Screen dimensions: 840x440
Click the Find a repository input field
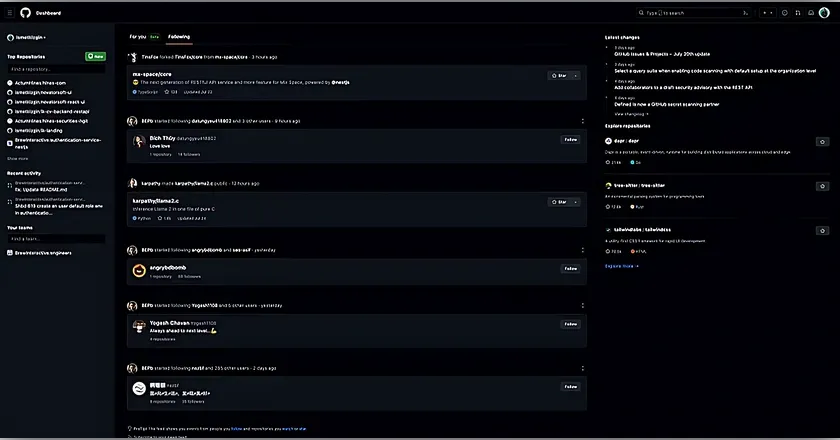point(55,69)
